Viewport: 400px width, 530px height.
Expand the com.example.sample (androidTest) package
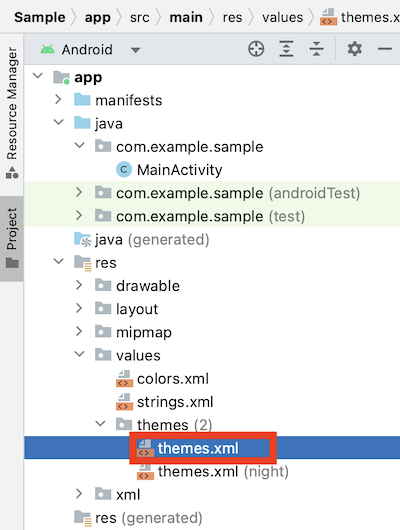[x=79, y=192]
